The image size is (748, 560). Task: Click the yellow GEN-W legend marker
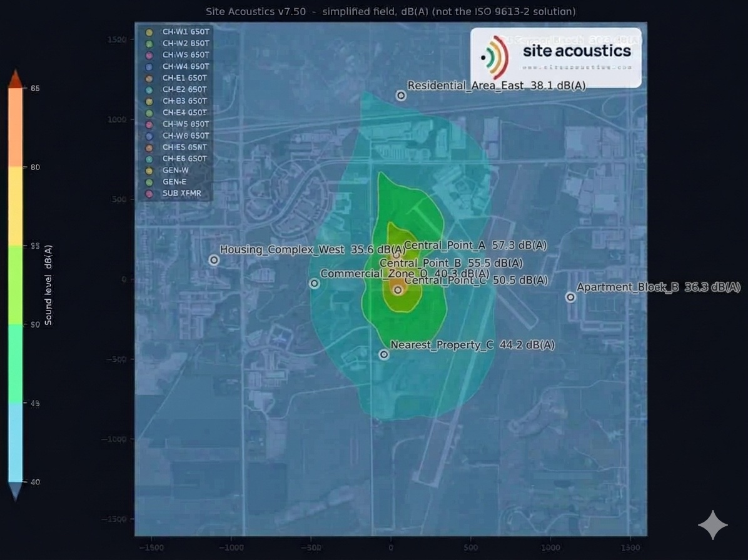pyautogui.click(x=149, y=171)
